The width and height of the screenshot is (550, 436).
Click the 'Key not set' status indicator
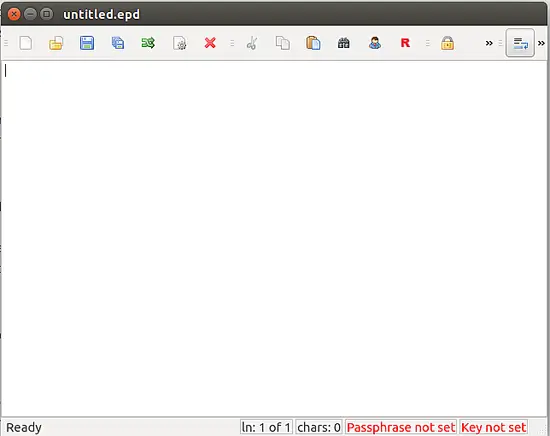494,427
